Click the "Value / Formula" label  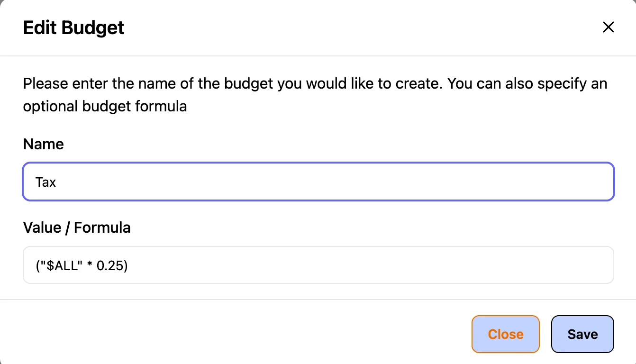pyautogui.click(x=77, y=227)
